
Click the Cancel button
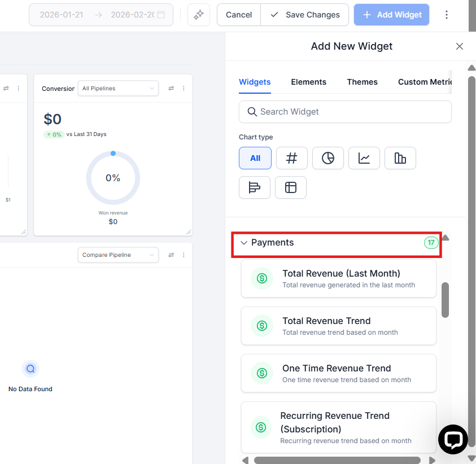point(239,15)
